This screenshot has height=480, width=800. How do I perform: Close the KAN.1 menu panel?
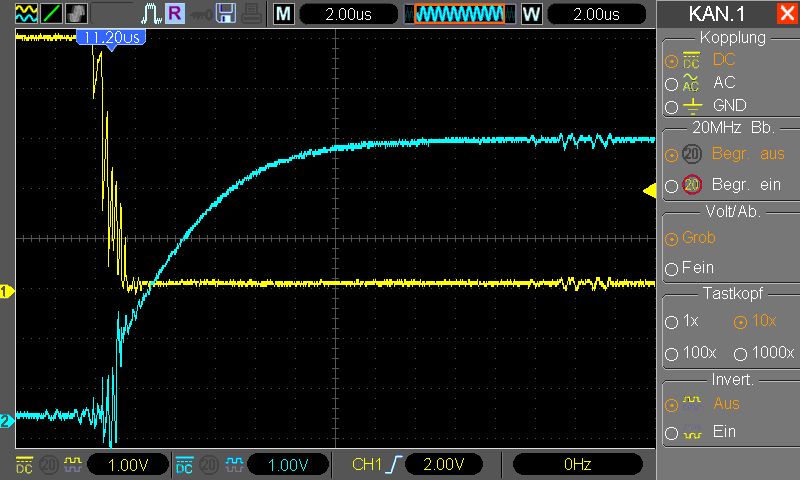(786, 14)
